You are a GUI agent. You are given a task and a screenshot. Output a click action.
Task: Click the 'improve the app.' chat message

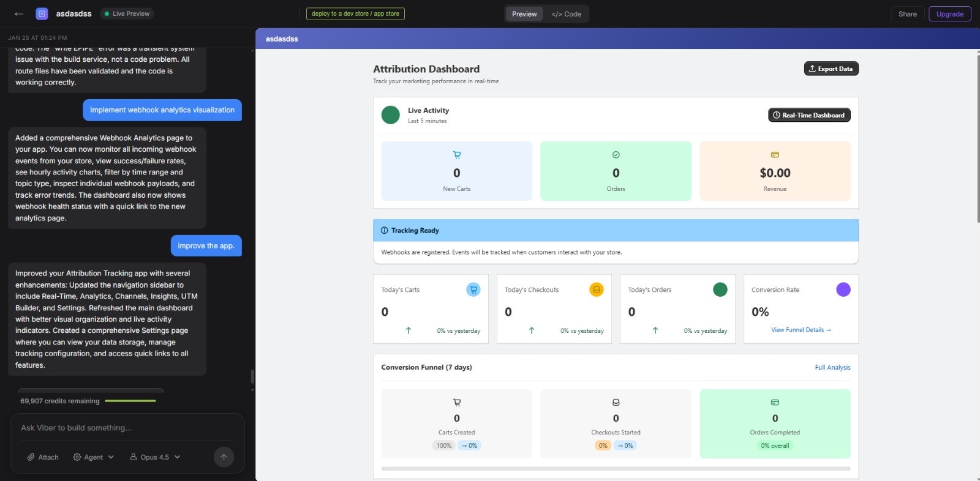point(206,246)
